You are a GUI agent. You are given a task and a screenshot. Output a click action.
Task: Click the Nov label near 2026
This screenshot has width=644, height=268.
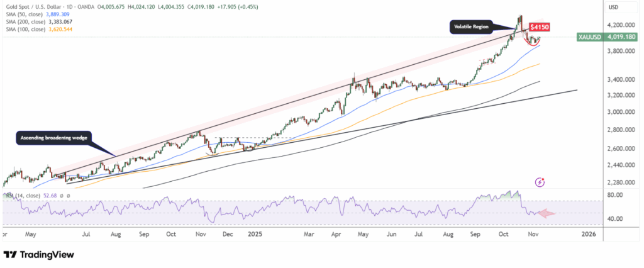tap(533, 234)
